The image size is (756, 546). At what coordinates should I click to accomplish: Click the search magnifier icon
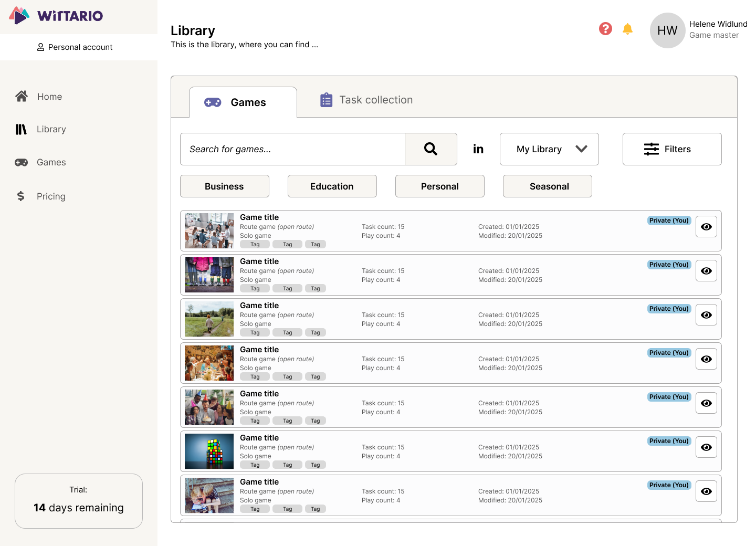pyautogui.click(x=431, y=149)
